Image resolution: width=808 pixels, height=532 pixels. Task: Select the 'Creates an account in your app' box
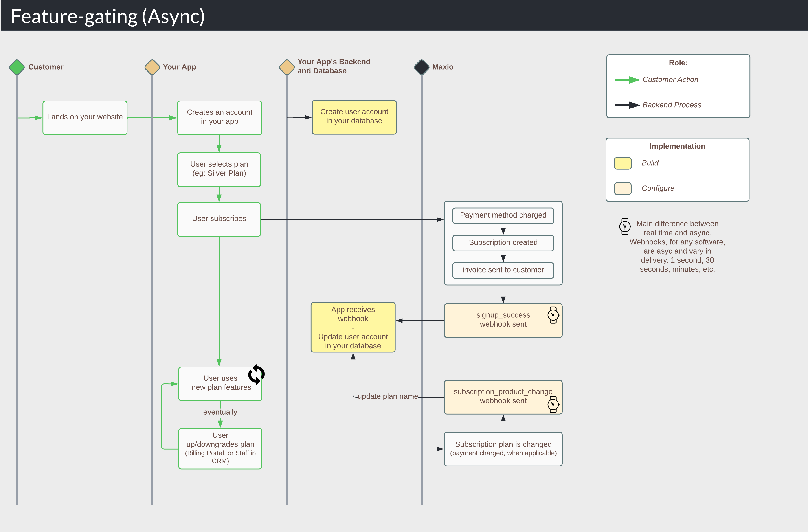pyautogui.click(x=219, y=117)
